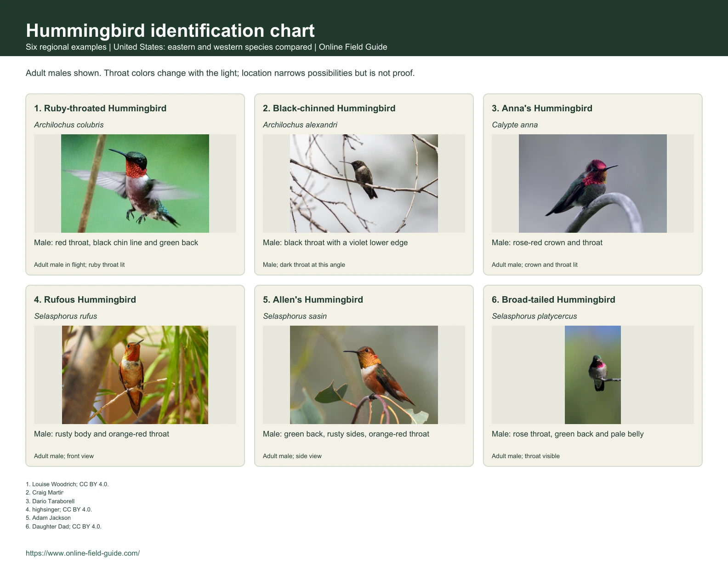The width and height of the screenshot is (728, 563).
Task: Click the Broad-tailed Hummingbird photo
Action: click(x=593, y=375)
